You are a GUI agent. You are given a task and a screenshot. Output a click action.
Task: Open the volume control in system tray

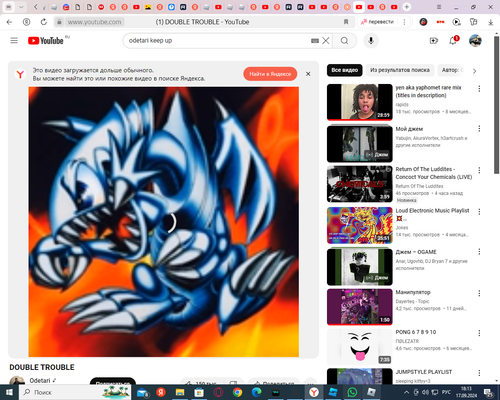tap(425, 392)
